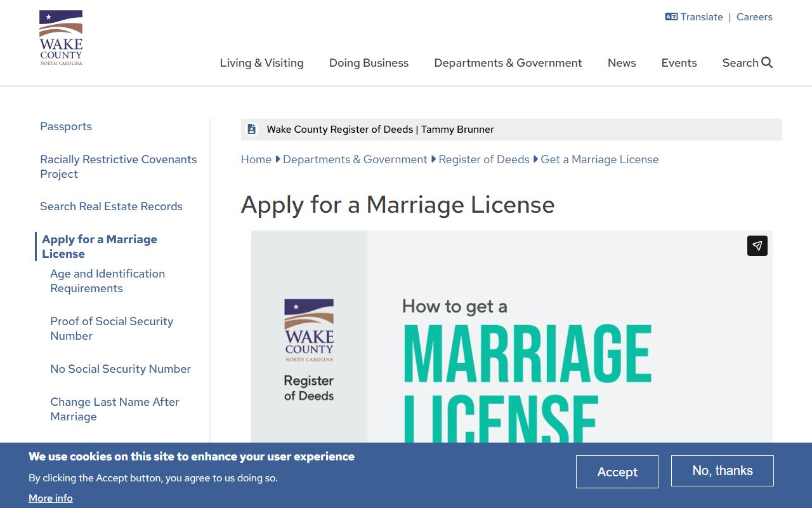812x508 pixels.
Task: Click the Careers link
Action: click(x=754, y=17)
